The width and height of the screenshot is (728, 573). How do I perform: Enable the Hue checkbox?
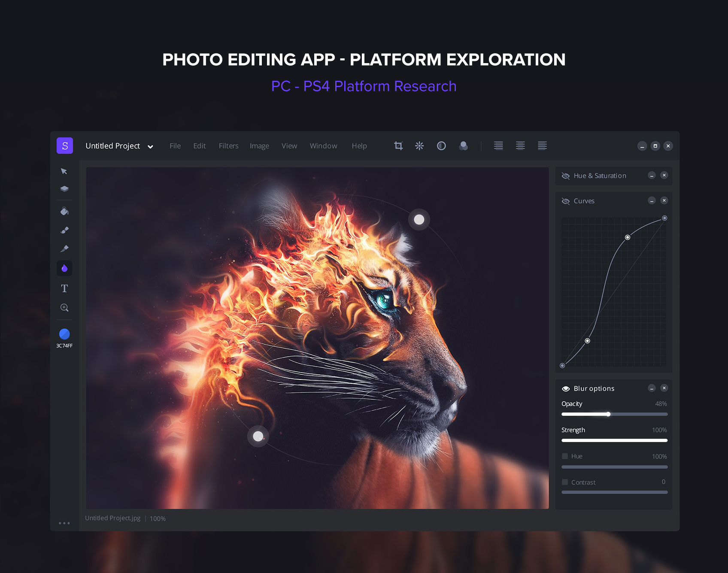565,456
